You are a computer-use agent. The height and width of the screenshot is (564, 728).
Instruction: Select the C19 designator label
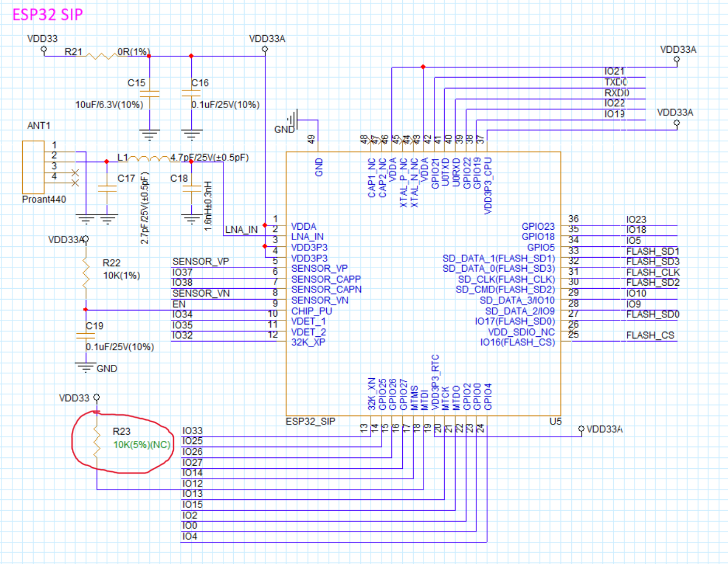[95, 326]
